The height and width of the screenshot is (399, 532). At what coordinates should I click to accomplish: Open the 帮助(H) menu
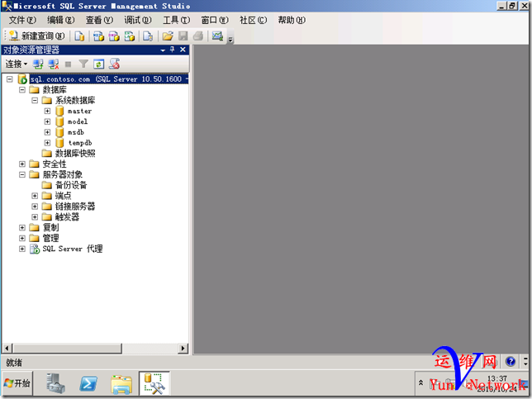(292, 20)
